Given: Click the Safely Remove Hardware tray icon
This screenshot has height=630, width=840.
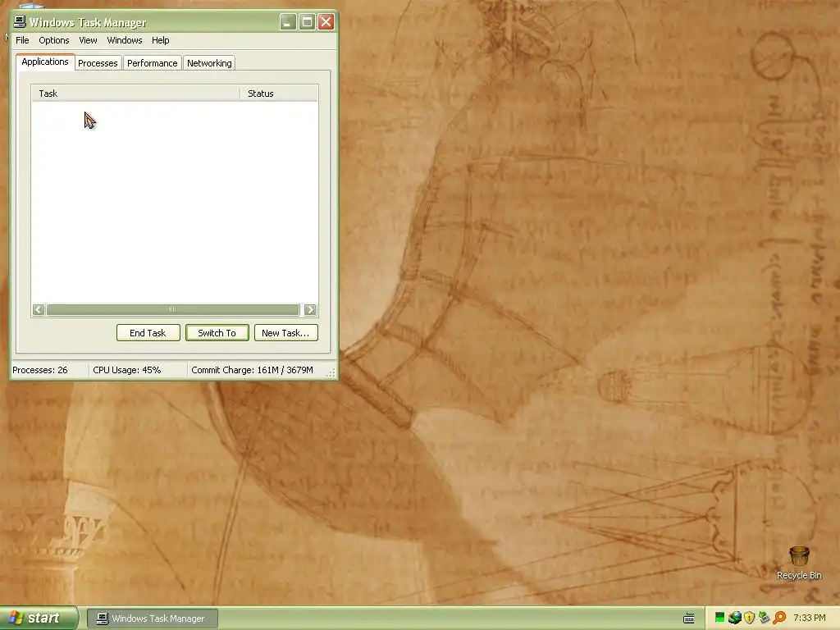Looking at the screenshot, I should [x=764, y=618].
